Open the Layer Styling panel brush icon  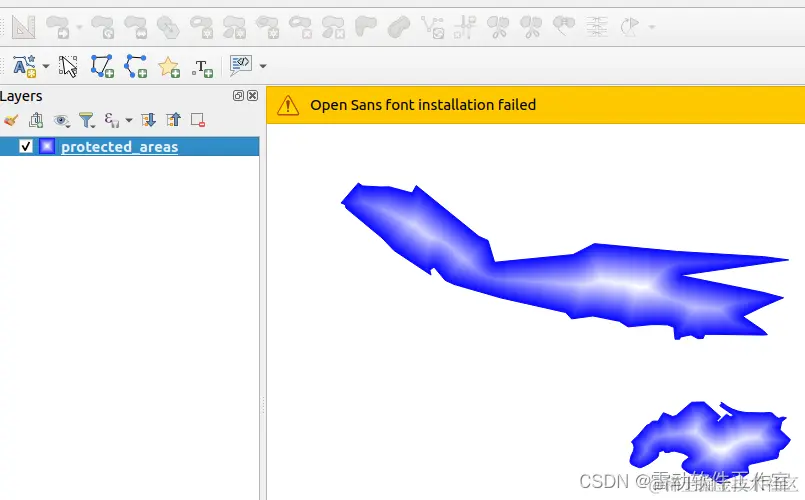11,120
